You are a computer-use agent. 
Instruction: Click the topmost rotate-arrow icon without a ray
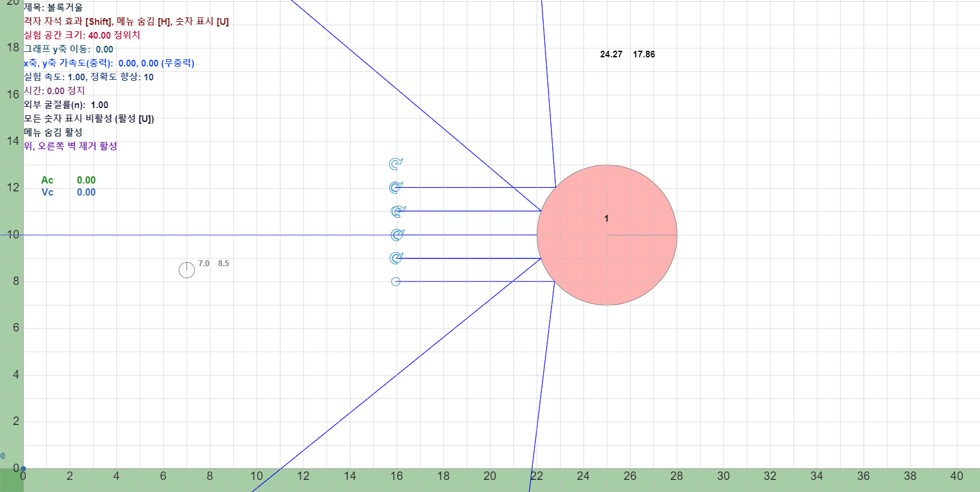[x=396, y=164]
